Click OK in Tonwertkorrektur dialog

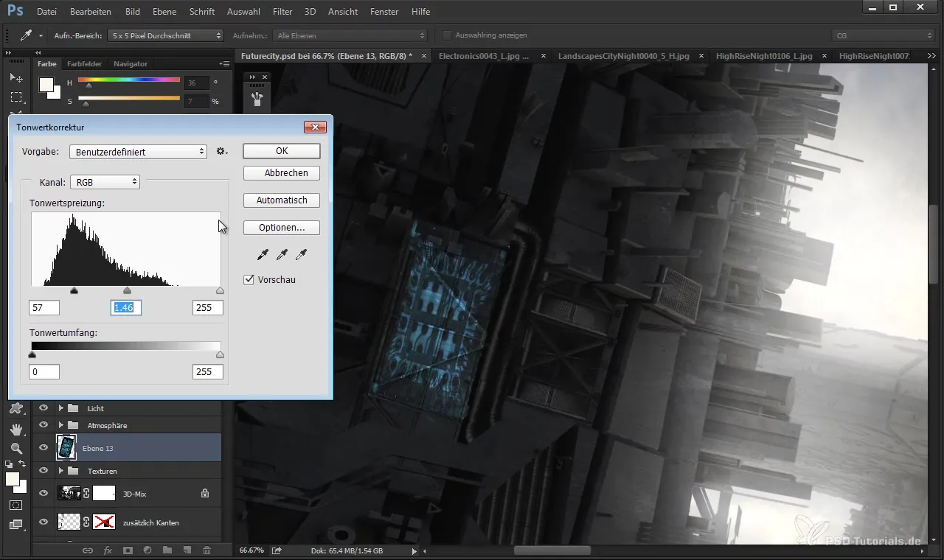[x=282, y=151]
